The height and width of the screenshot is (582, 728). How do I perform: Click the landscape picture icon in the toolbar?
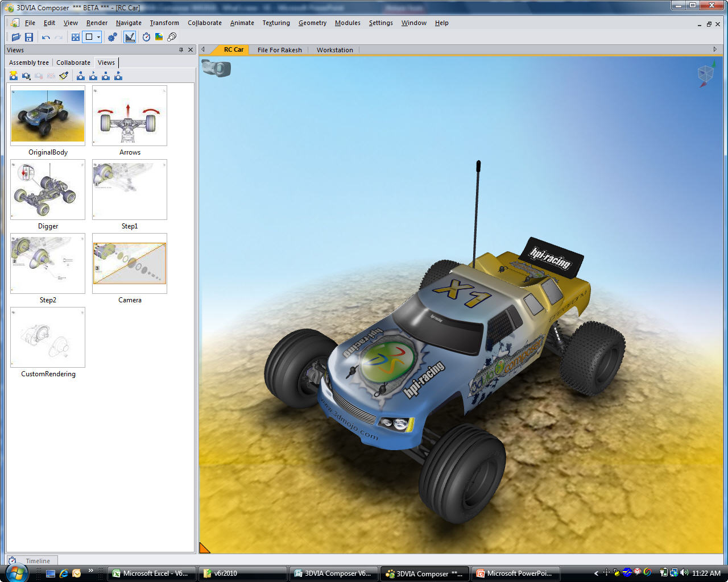click(x=159, y=37)
